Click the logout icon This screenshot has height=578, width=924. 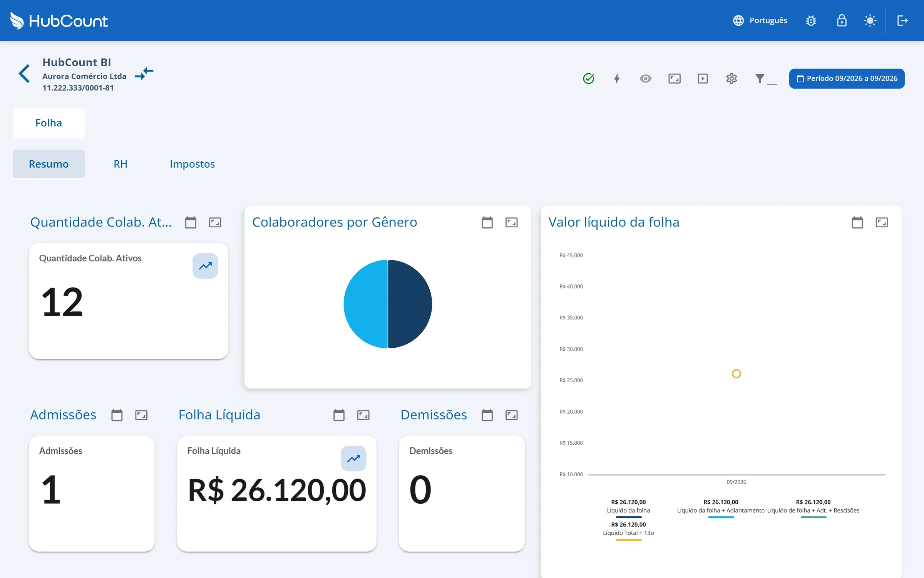(902, 20)
